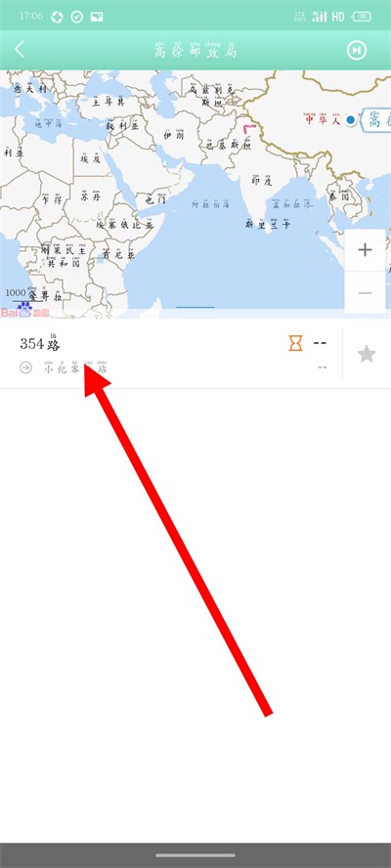This screenshot has height=868, width=391.
Task: Tap the station label bubble on map
Action: (x=376, y=119)
